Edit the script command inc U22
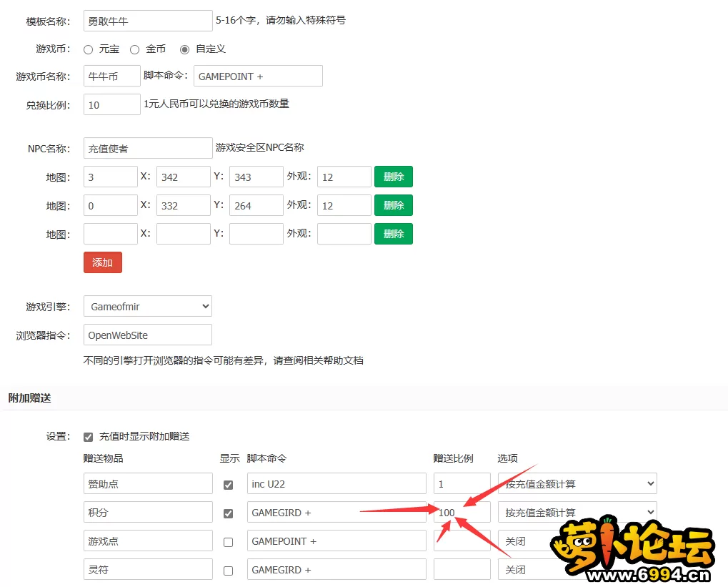Viewport: 728px width, 587px height. (x=336, y=483)
